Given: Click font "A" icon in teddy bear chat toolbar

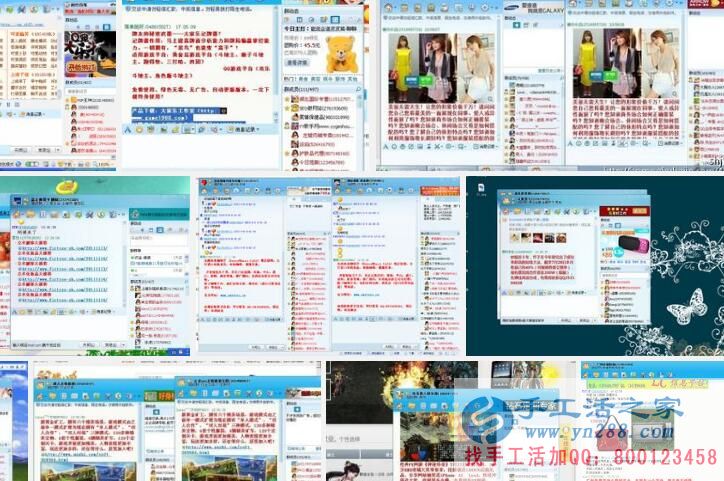Looking at the screenshot, I should (x=128, y=129).
